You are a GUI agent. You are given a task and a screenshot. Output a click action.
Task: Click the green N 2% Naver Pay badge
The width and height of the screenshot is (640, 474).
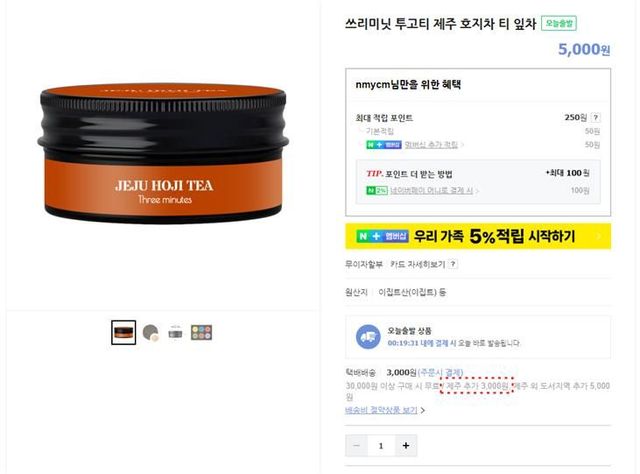click(x=377, y=190)
